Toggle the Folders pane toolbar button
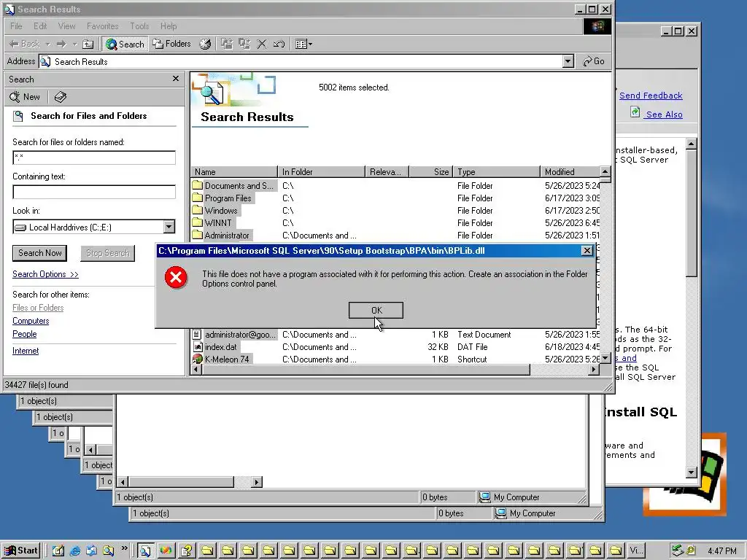The width and height of the screenshot is (747, 560). coord(171,44)
